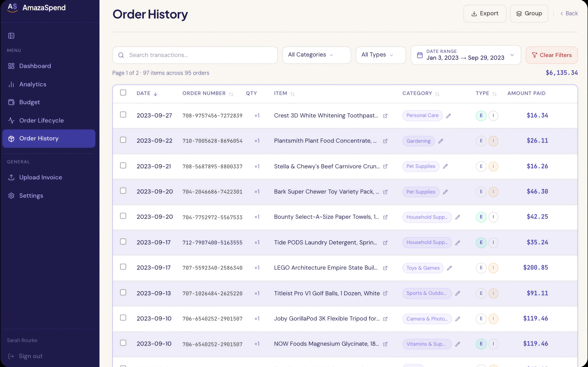The image size is (588, 367).
Task: Collapse the sidebar panel icon
Action: [11, 36]
